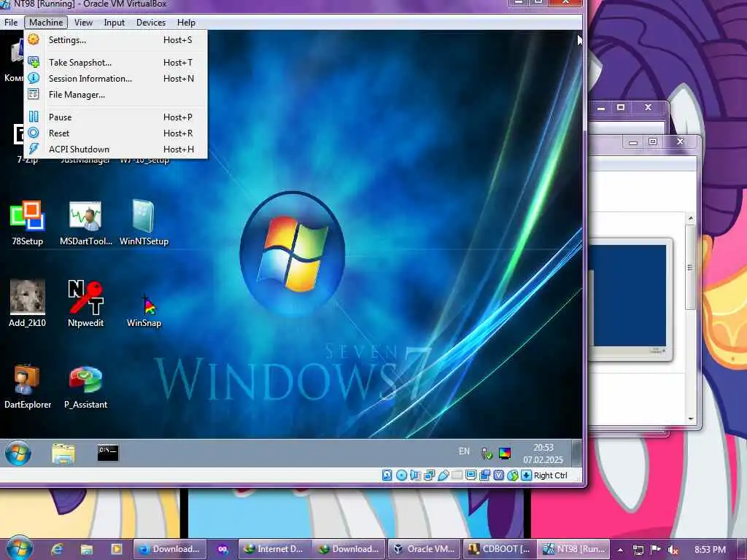Open the File menu in VirtualBox
Viewport: 747px width, 560px height.
[11, 23]
